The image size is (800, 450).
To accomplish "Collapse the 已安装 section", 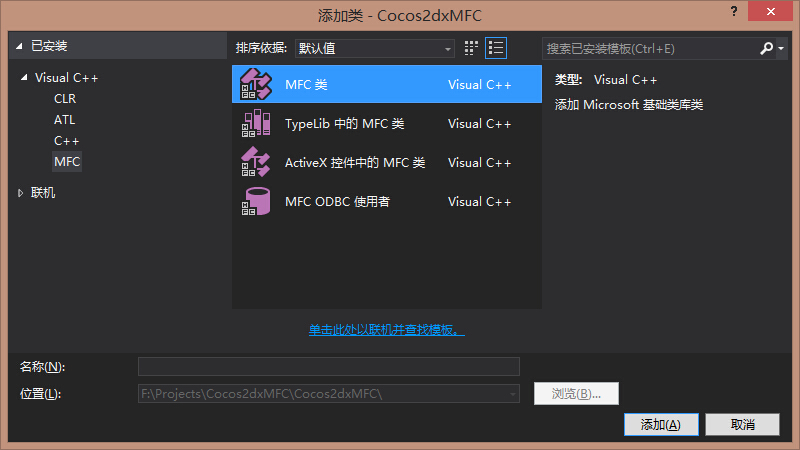I will click(19, 46).
